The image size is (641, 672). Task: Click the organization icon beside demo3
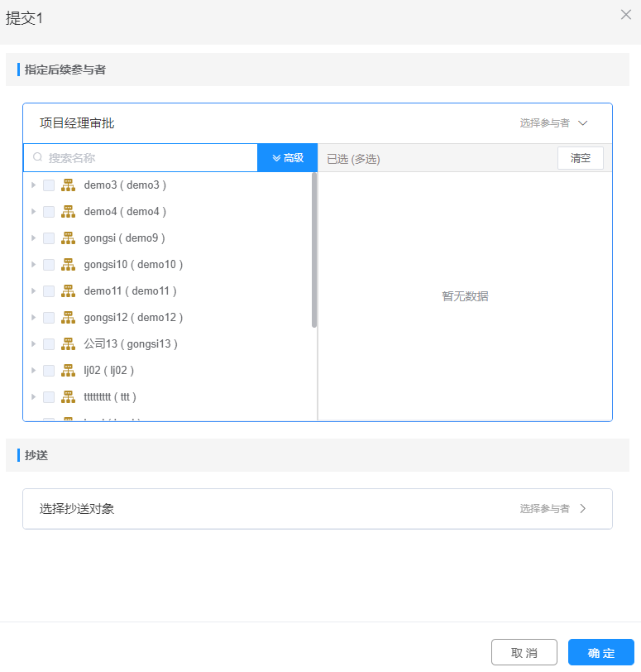(x=68, y=185)
